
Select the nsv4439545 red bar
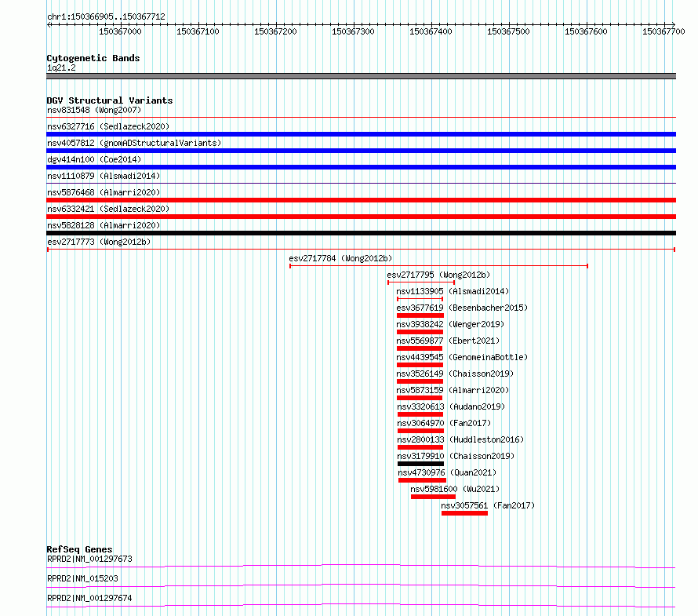(420, 365)
